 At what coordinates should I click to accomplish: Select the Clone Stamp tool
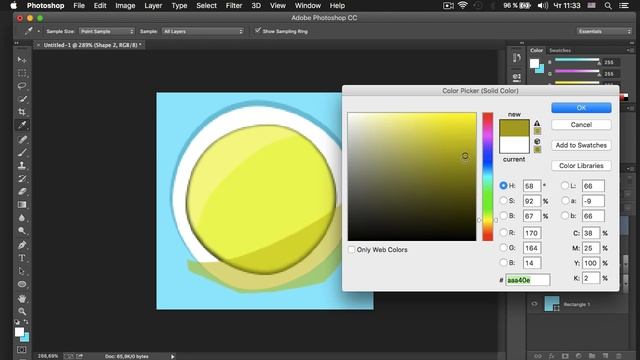click(x=22, y=165)
